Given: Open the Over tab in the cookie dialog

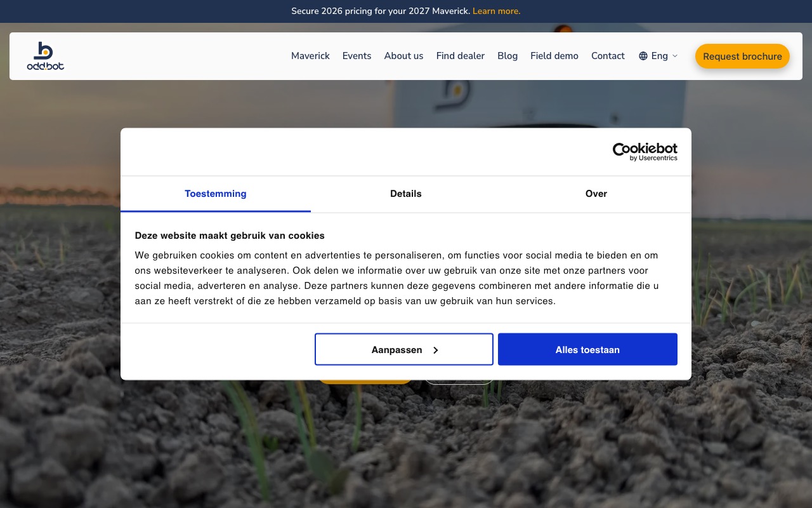Looking at the screenshot, I should click(x=596, y=194).
